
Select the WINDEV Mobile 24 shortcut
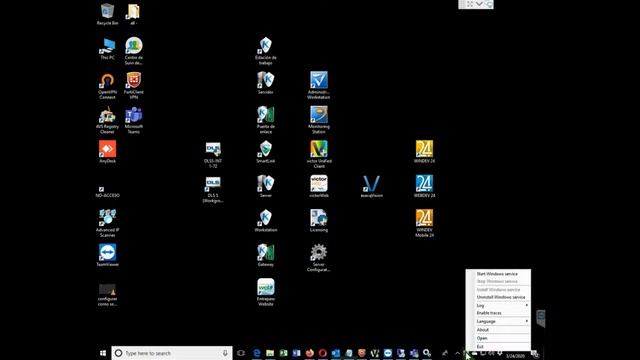click(424, 223)
